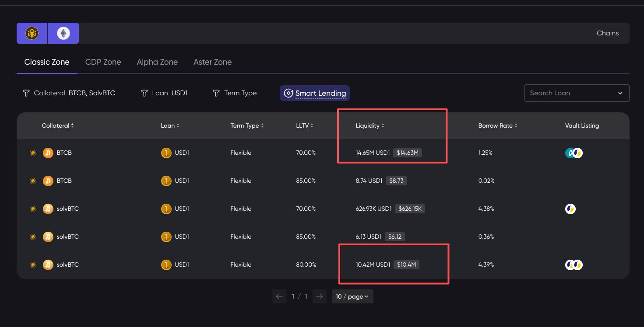Viewport: 644px width, 327px height.
Task: Click the BTCB coin icon in first row
Action: [x=48, y=153]
